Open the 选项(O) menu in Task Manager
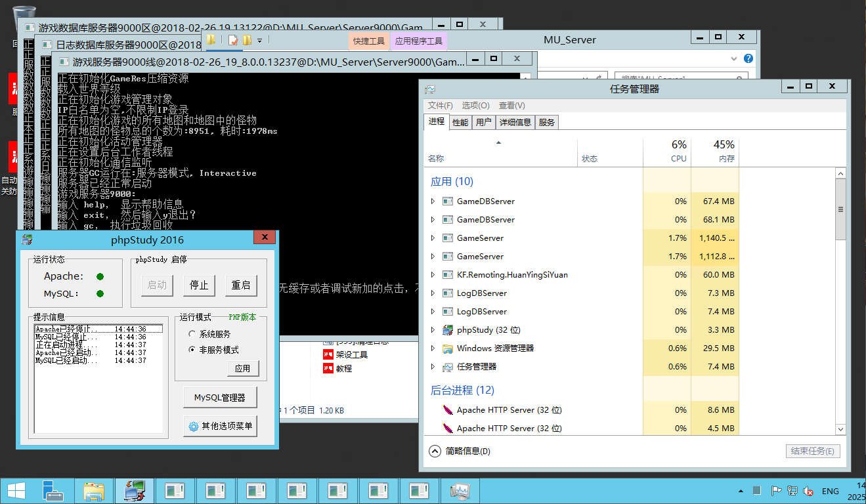 [475, 105]
